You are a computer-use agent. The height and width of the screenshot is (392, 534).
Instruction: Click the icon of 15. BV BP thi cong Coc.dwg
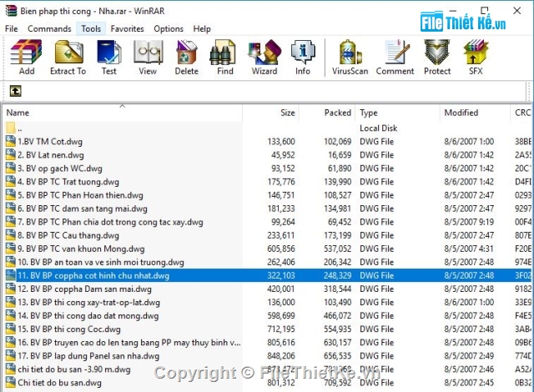[11, 329]
